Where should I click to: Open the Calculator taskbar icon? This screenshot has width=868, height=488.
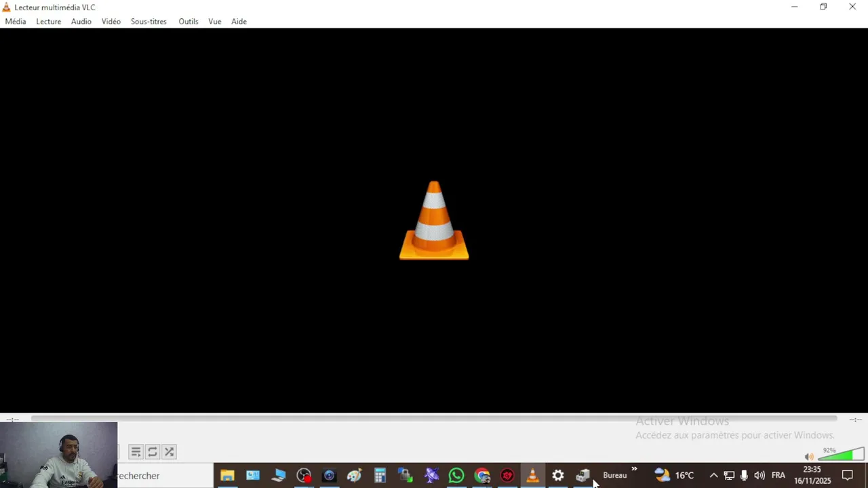pos(380,476)
